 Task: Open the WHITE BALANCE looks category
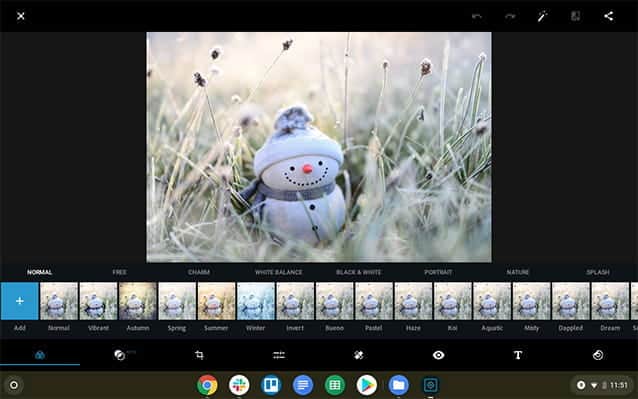[x=279, y=272]
